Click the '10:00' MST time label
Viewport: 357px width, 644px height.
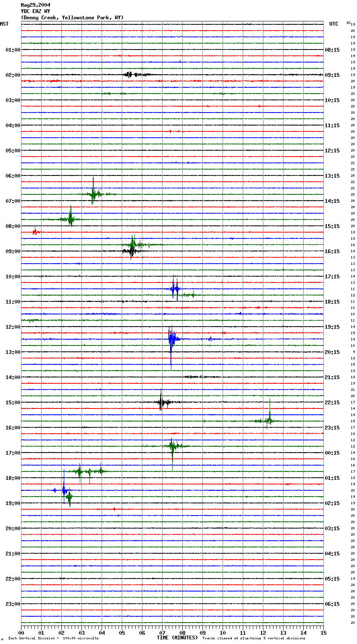click(x=13, y=277)
